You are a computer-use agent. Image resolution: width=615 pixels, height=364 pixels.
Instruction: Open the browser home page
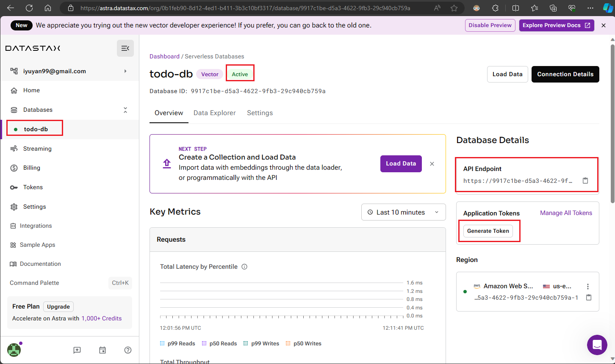tap(48, 8)
